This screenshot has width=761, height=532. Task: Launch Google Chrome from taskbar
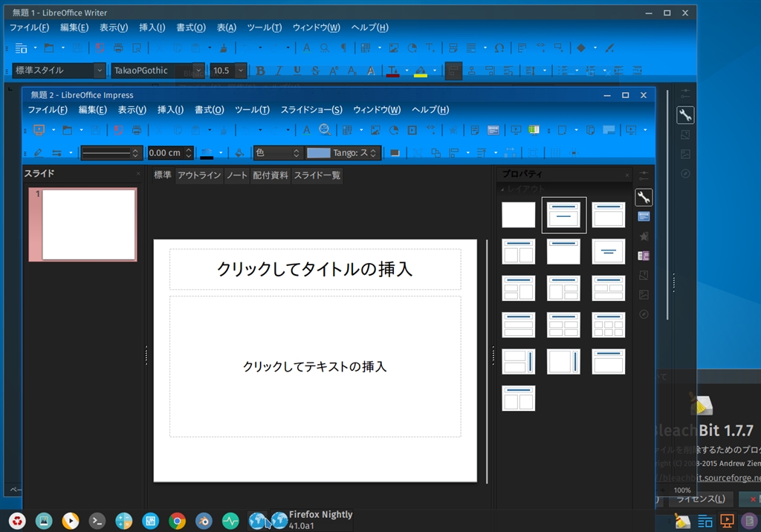coord(177,522)
